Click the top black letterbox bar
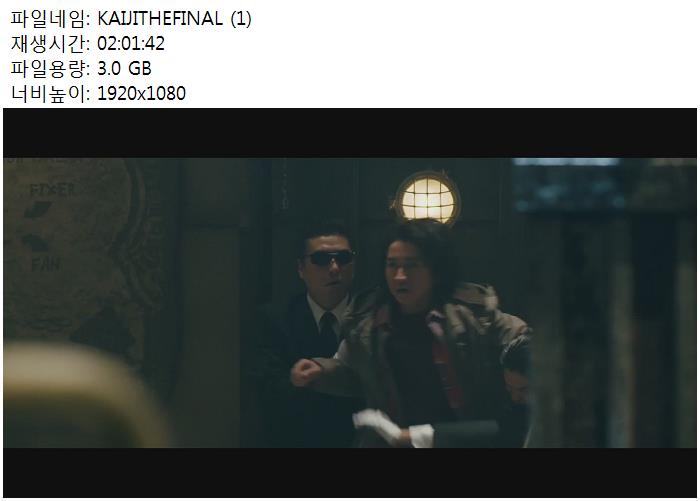Screen dimensions: 700x501 pos(350,133)
